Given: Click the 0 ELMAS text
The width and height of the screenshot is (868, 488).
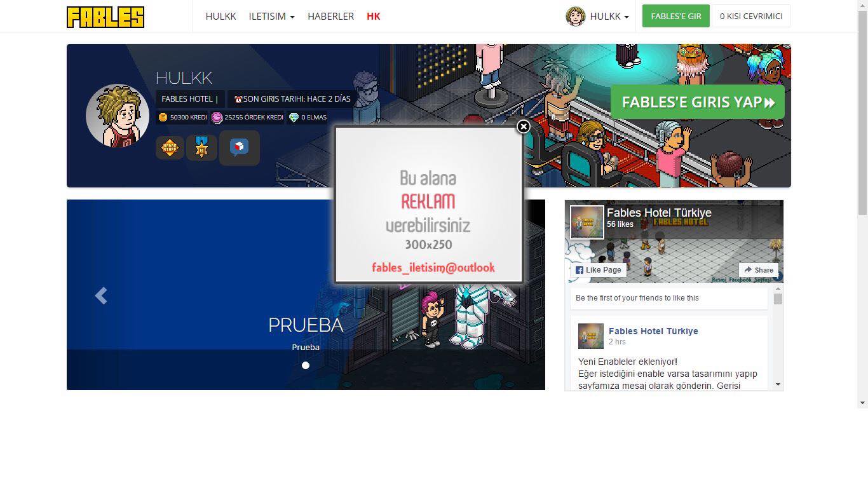Looking at the screenshot, I should 314,118.
